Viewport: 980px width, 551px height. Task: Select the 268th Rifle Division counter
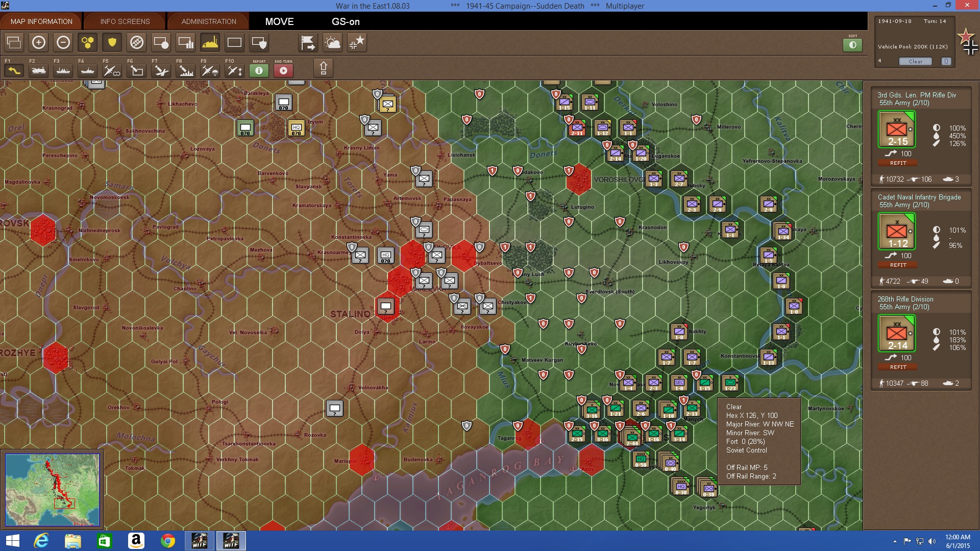click(897, 334)
